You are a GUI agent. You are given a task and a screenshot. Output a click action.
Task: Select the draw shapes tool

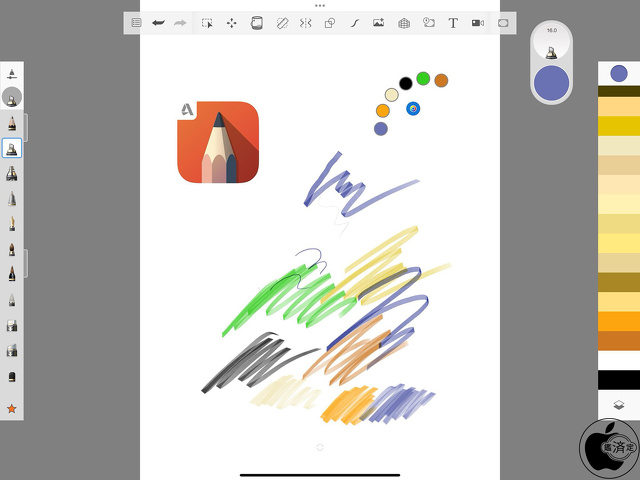(x=330, y=23)
